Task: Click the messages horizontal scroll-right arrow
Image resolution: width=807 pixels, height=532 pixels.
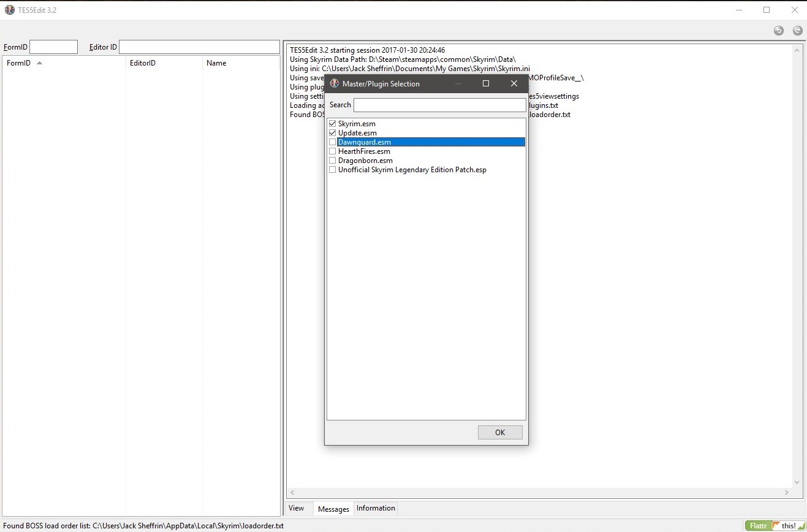Action: coord(787,492)
